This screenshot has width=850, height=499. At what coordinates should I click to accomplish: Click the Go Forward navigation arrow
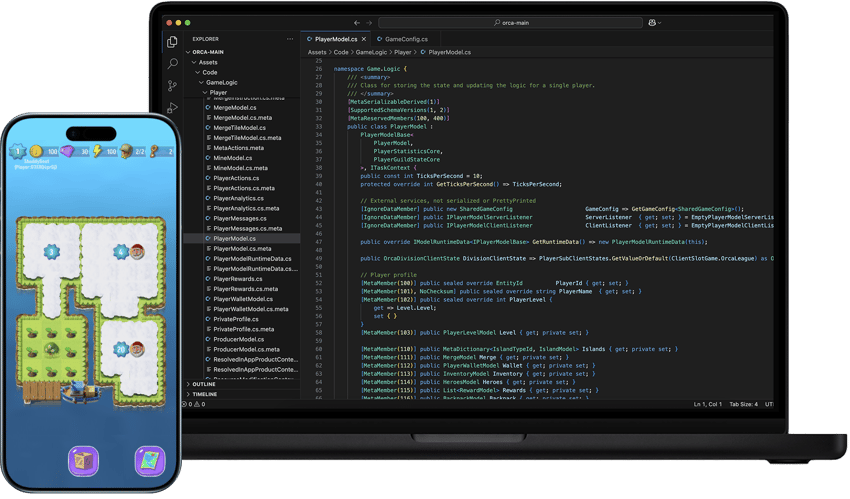[x=369, y=22]
